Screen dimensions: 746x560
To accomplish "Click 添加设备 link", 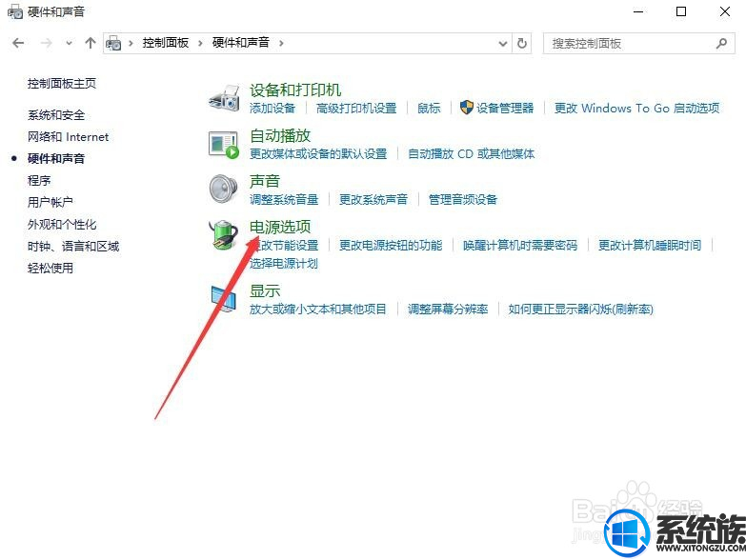I will point(272,108).
